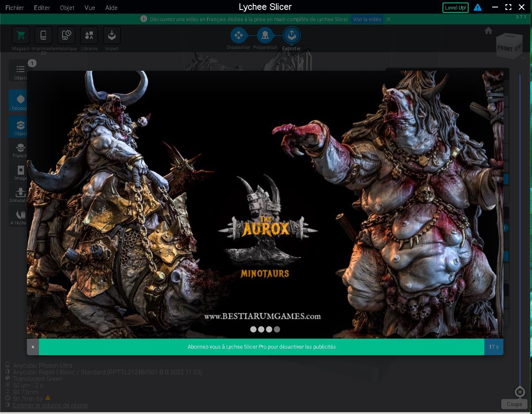Click the blue warning triangle icon

pyautogui.click(x=478, y=7)
